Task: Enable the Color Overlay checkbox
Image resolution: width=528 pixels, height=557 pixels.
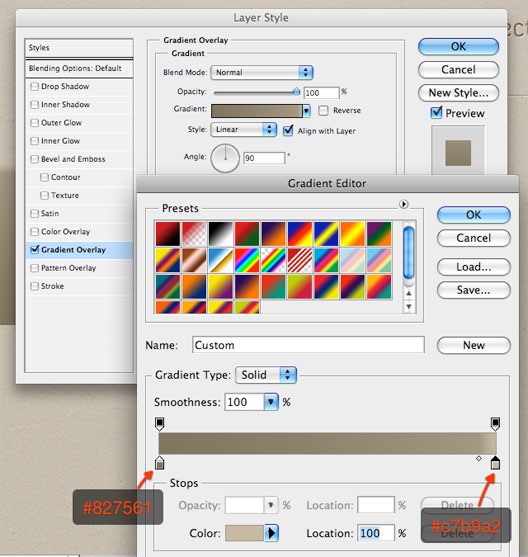Action: pyautogui.click(x=34, y=232)
